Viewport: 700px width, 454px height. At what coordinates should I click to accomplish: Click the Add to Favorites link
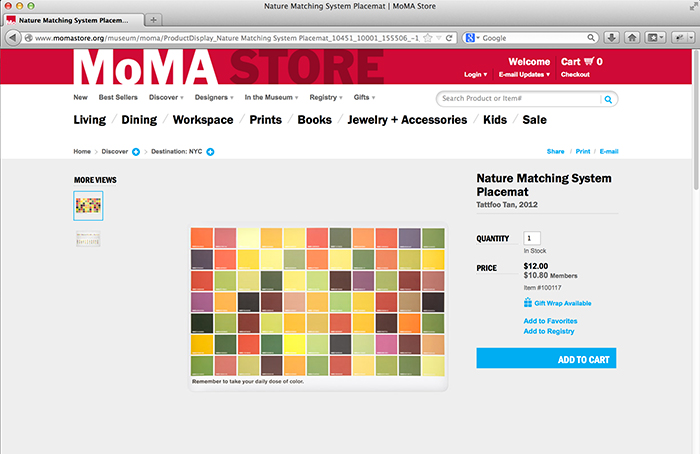tap(551, 321)
